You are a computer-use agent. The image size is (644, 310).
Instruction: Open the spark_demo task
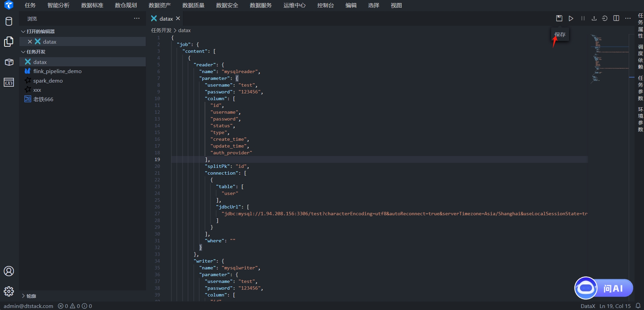(82, 81)
